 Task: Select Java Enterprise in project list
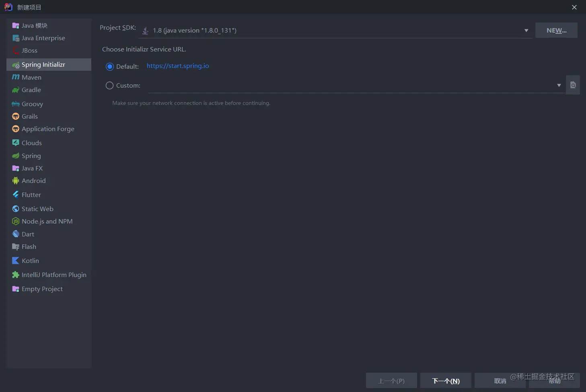point(49,38)
